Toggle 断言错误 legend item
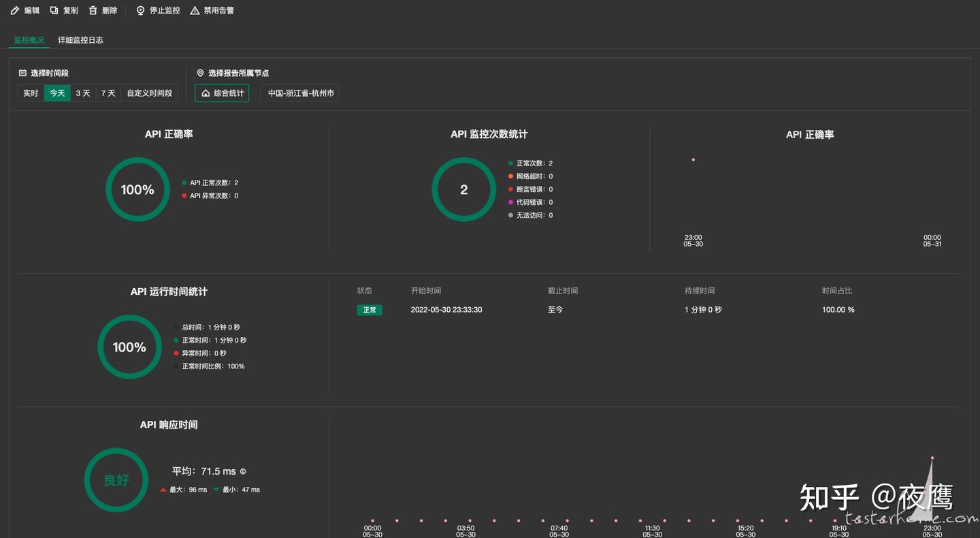The height and width of the screenshot is (538, 980). point(530,189)
